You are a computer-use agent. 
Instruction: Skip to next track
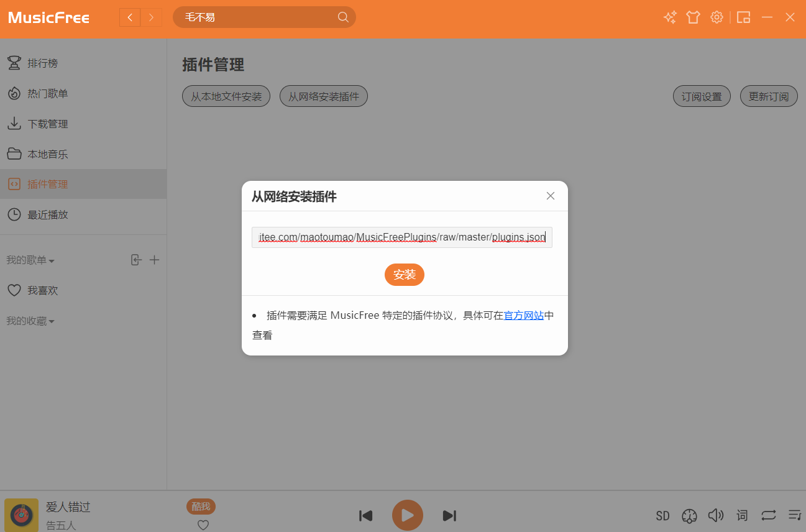coord(449,515)
